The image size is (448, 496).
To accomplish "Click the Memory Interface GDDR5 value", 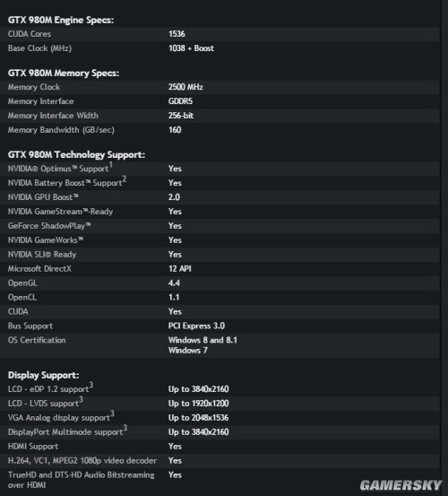I will point(180,101).
